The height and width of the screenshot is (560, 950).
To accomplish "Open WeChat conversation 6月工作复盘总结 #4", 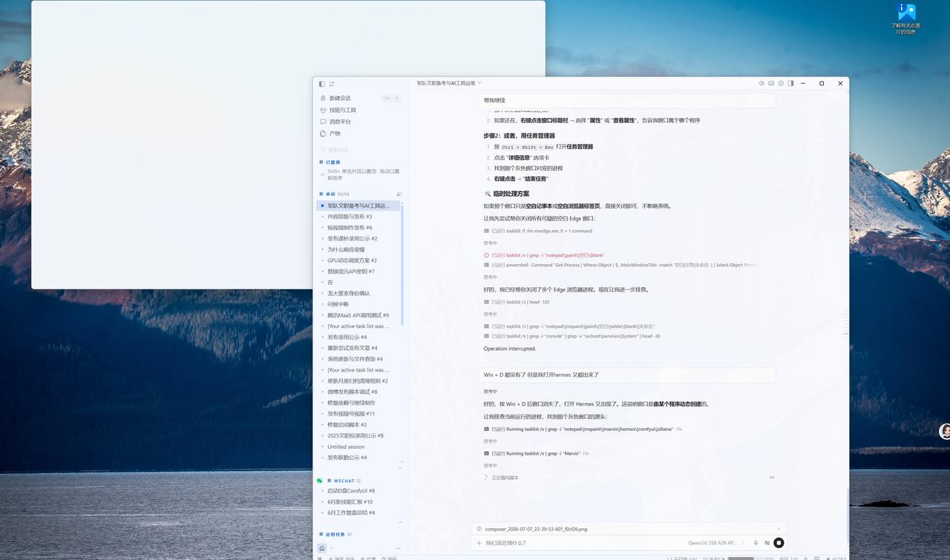I will click(x=359, y=513).
